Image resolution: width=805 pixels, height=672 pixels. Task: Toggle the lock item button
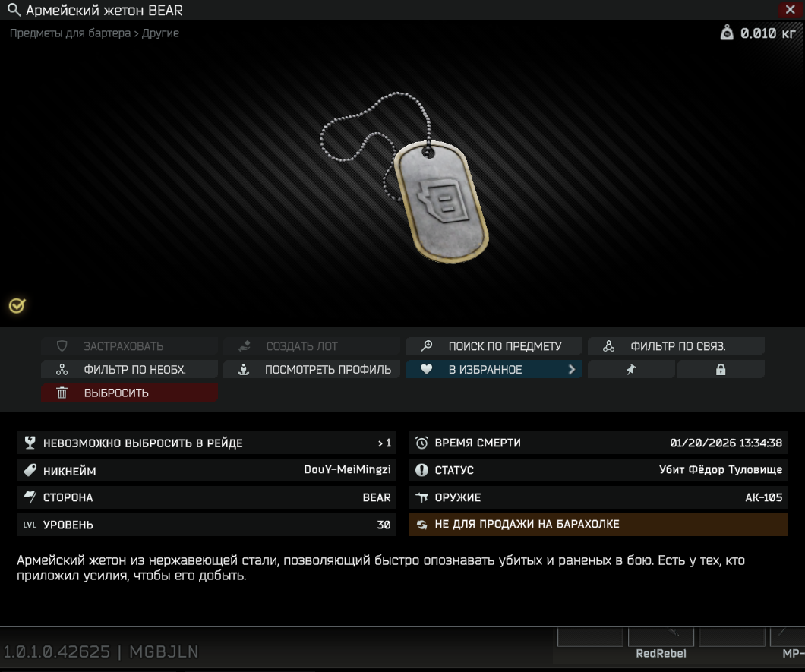coord(721,369)
